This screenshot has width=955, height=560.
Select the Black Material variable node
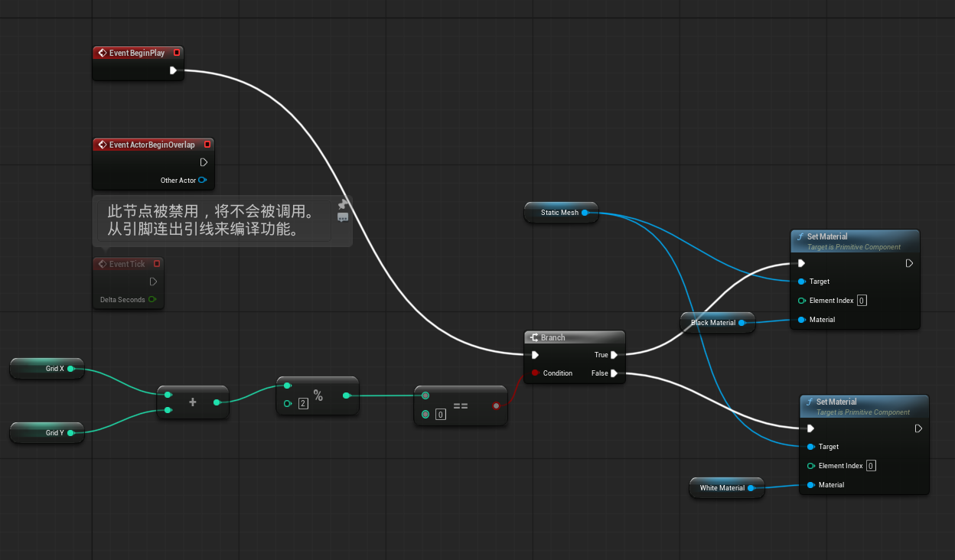click(x=712, y=323)
